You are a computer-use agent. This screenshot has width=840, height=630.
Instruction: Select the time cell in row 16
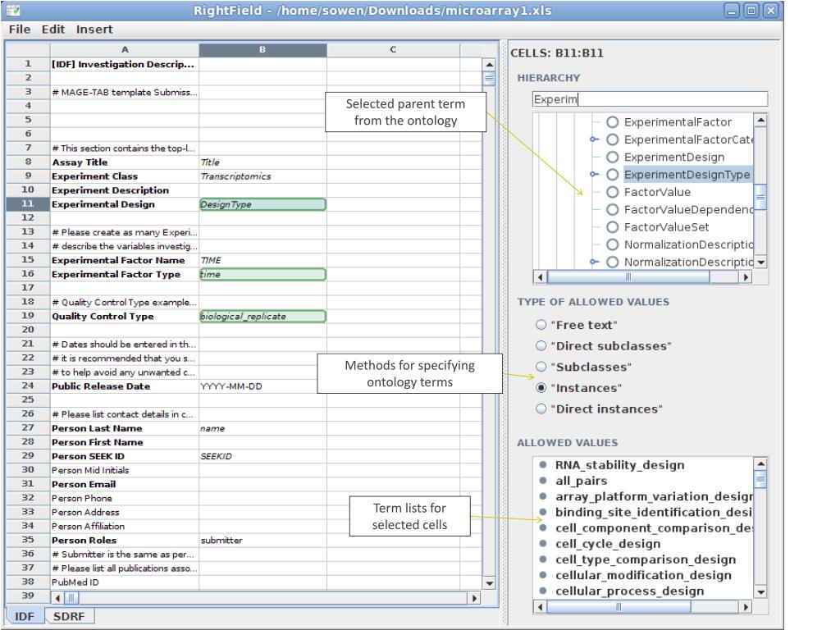(262, 274)
